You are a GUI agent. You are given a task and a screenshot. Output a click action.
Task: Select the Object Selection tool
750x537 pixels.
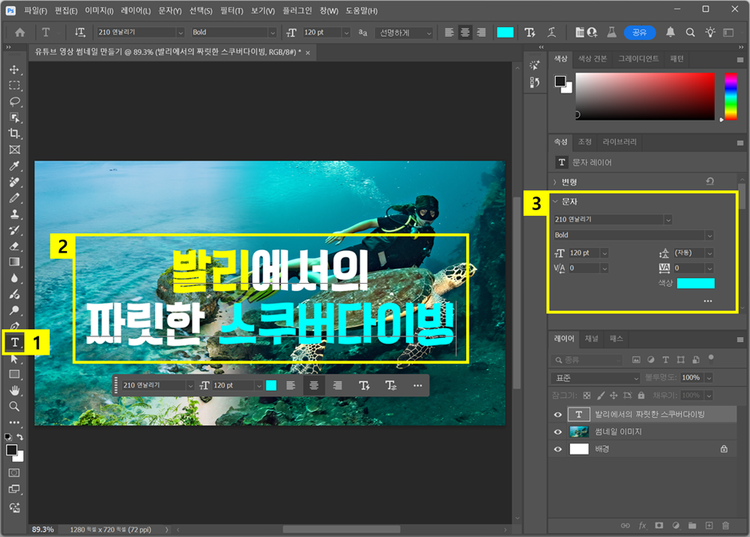(14, 118)
